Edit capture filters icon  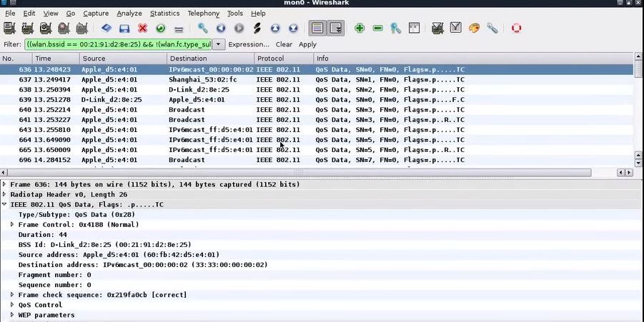(x=438, y=29)
